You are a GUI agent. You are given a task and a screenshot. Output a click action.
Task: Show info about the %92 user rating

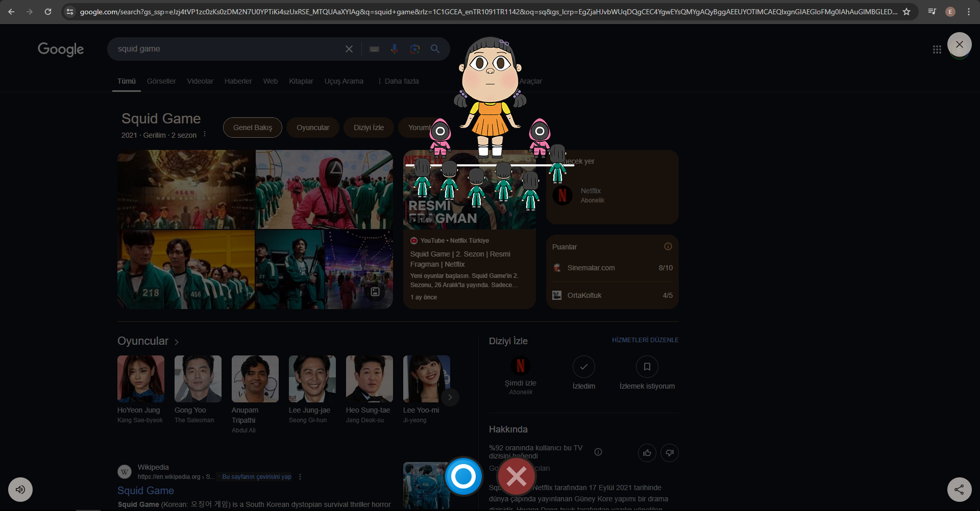(598, 452)
